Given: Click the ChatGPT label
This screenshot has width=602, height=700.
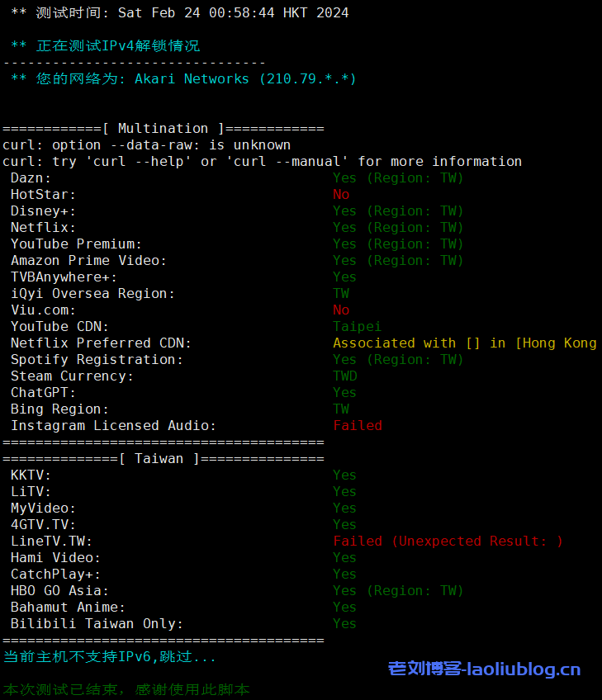Looking at the screenshot, I should (43, 392).
